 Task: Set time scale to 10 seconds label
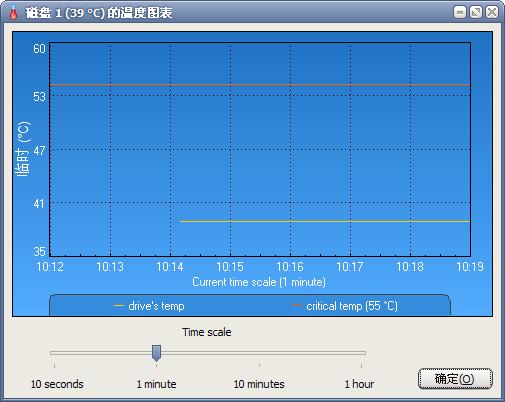point(57,384)
